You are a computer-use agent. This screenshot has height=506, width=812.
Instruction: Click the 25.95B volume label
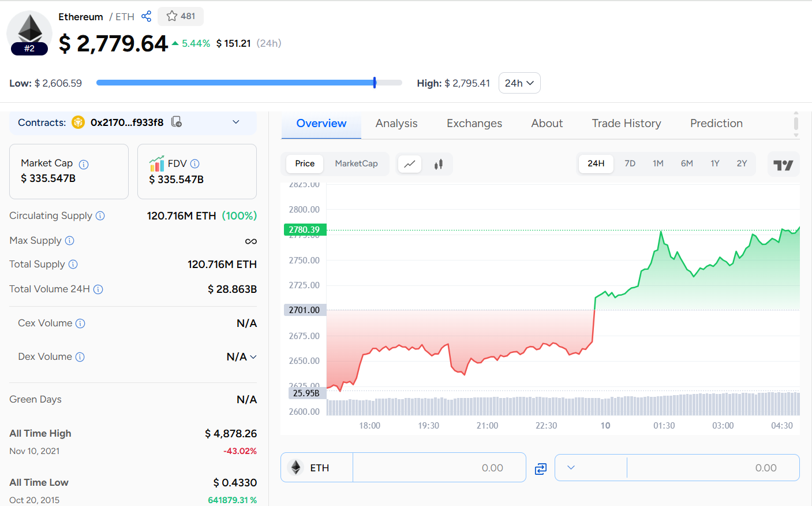tap(307, 393)
